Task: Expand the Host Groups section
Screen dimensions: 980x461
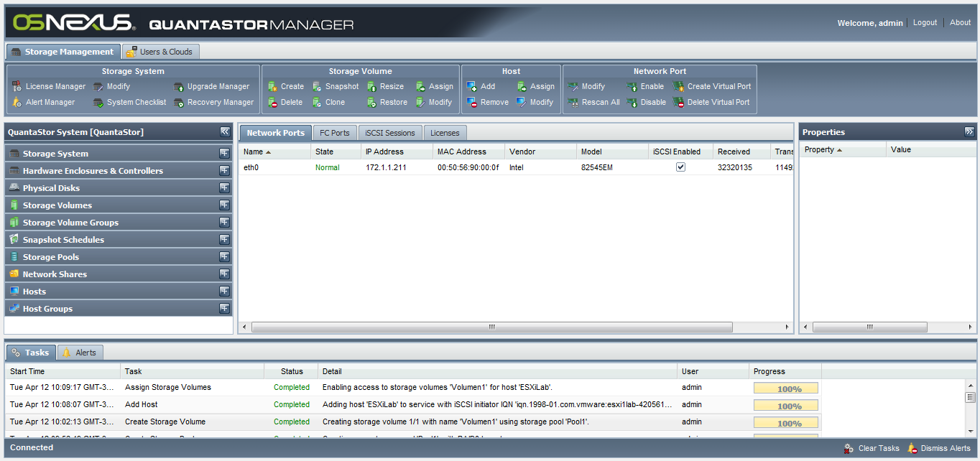Action: [x=225, y=308]
